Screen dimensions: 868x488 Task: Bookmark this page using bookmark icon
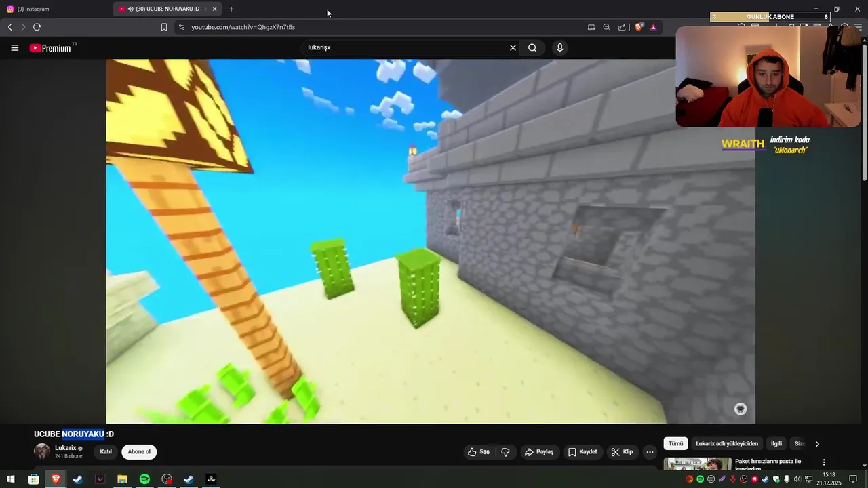pyautogui.click(x=163, y=27)
